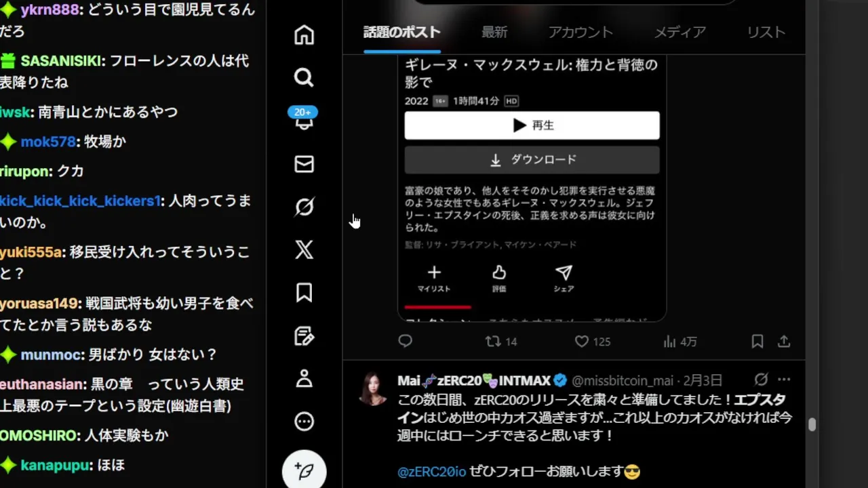Click chat username rirupon

click(x=24, y=171)
